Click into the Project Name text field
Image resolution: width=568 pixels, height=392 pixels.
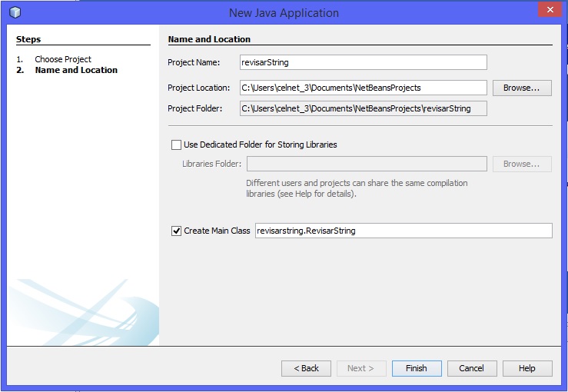[363, 62]
